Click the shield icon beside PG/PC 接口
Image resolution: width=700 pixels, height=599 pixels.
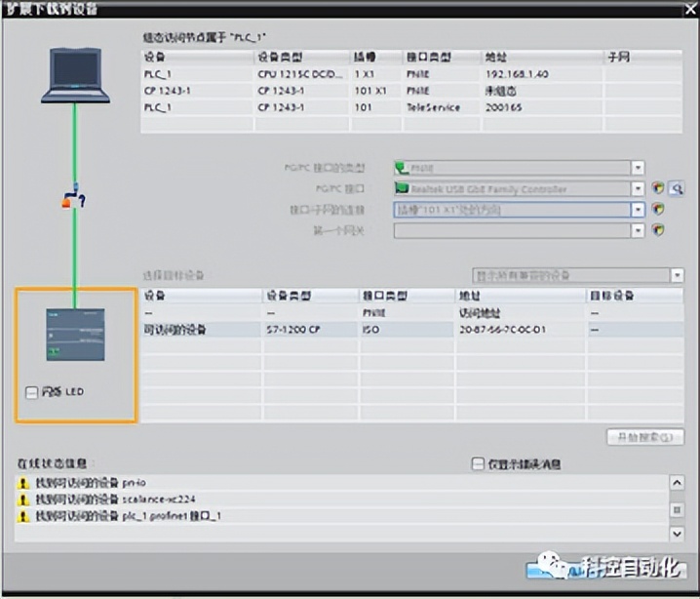(x=658, y=188)
